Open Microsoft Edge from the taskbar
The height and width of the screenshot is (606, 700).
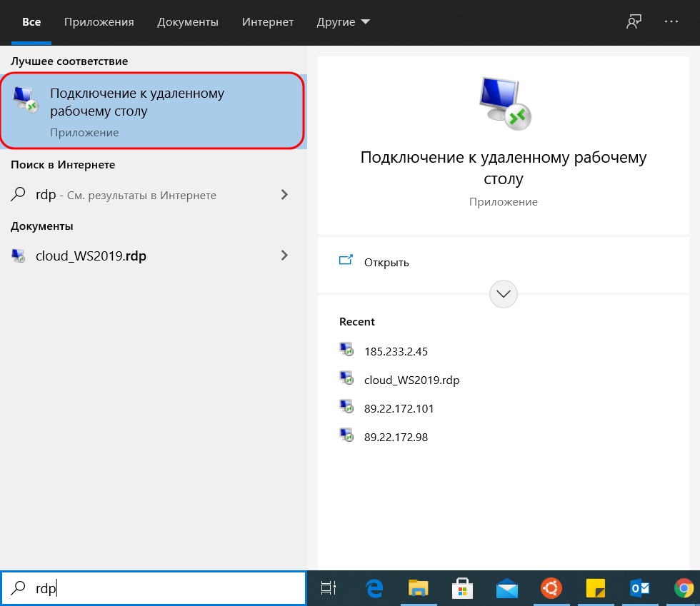374,588
